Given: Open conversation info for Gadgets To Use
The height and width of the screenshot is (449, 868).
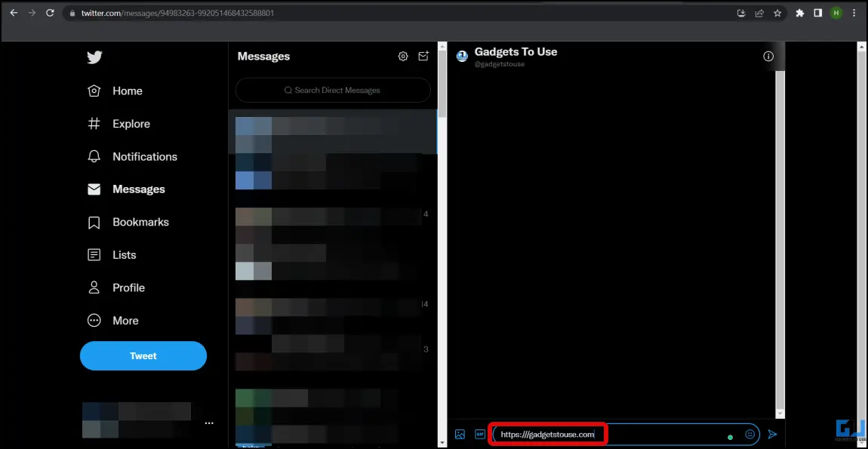Looking at the screenshot, I should tap(768, 57).
